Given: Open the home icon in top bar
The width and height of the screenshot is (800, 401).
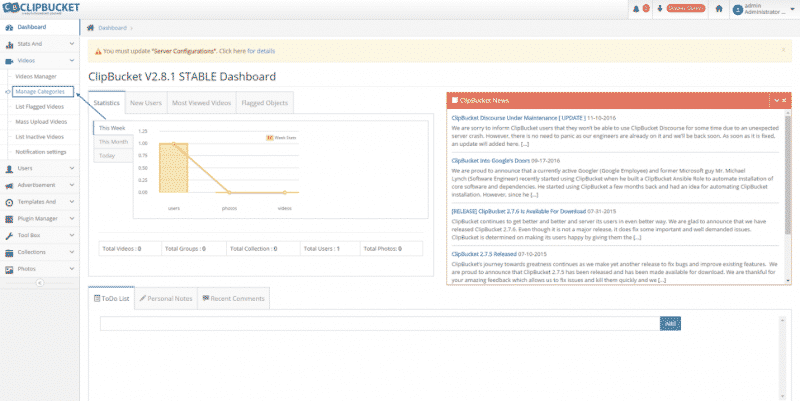Looking at the screenshot, I should (x=718, y=9).
